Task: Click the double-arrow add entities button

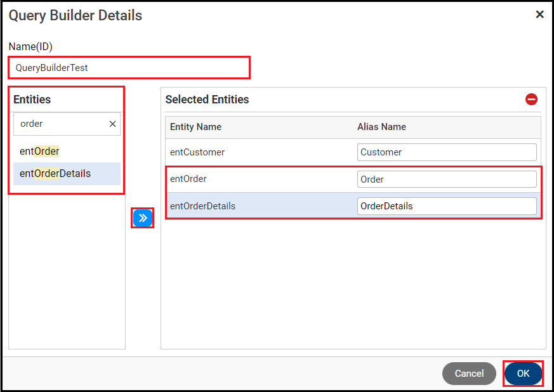Action: pos(143,218)
